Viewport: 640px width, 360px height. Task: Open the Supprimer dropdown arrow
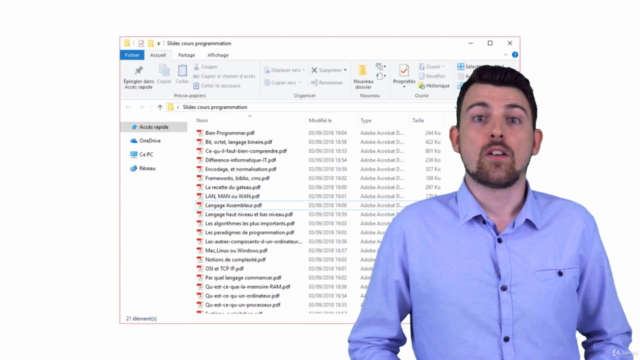345,70
